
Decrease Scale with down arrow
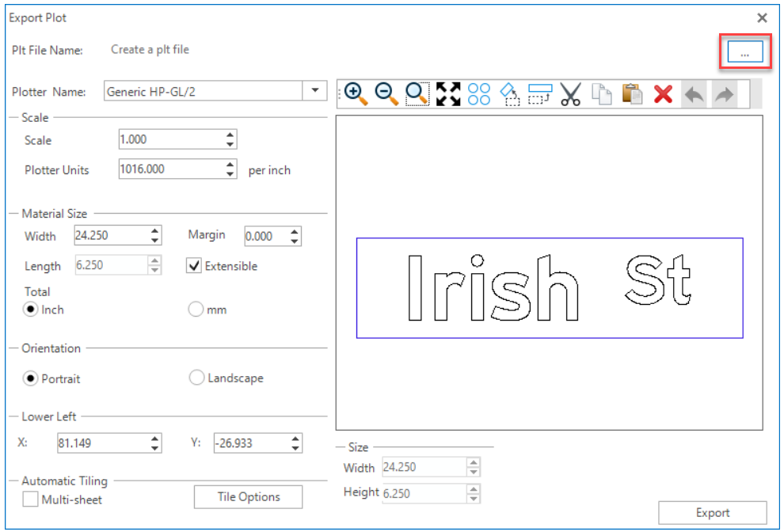[x=230, y=144]
